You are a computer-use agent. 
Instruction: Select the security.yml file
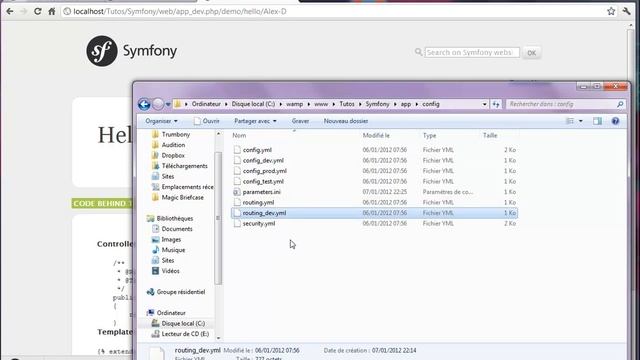(x=374, y=224)
